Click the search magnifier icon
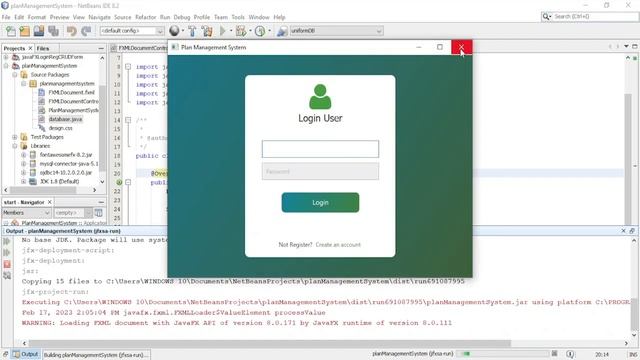This screenshot has height=360, width=640. tap(546, 17)
